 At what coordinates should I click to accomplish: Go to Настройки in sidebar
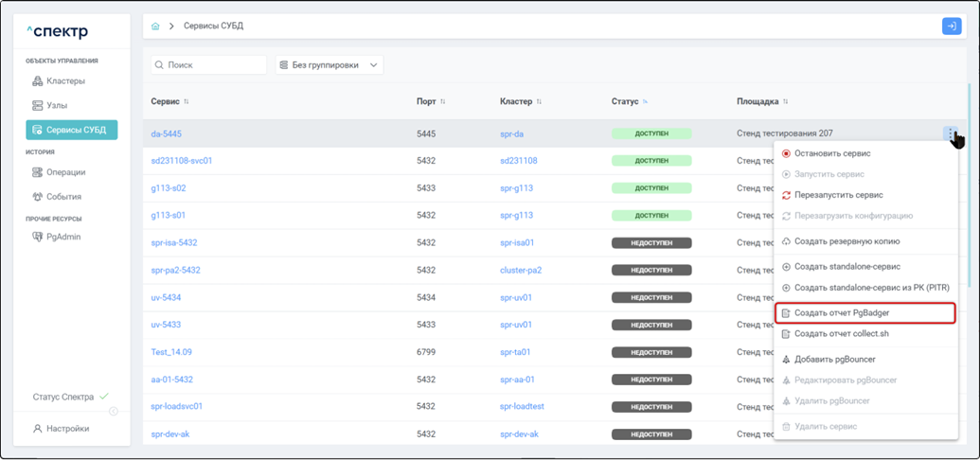(67, 429)
